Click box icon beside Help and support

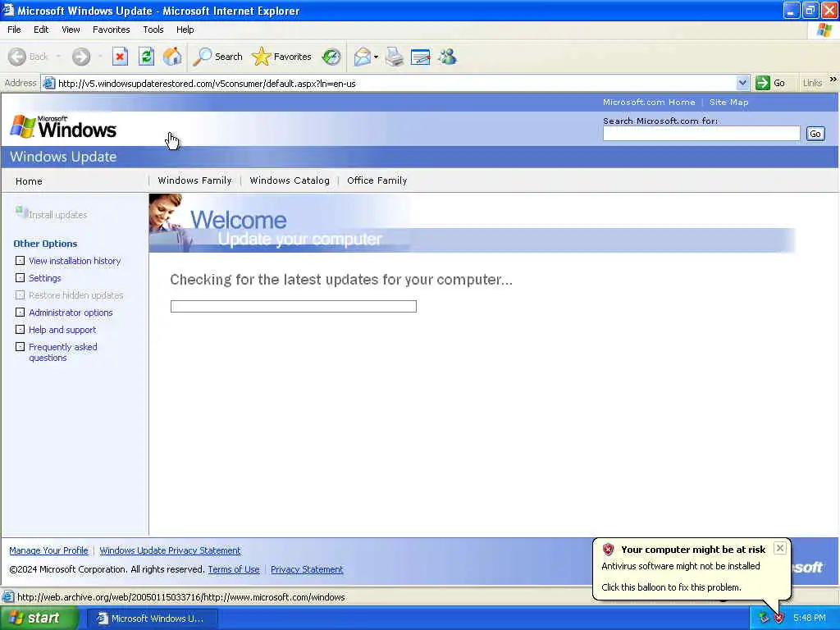pos(20,329)
